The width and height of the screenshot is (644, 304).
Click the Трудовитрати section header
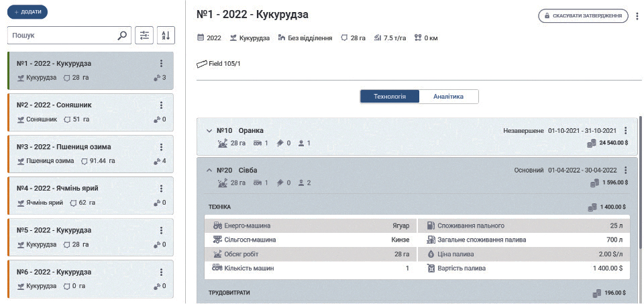pos(229,293)
